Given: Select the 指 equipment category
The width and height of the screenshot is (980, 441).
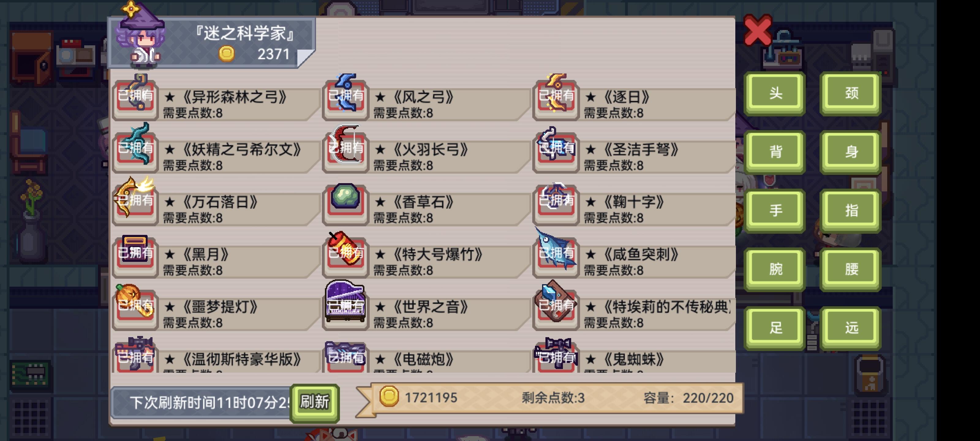Looking at the screenshot, I should 851,210.
